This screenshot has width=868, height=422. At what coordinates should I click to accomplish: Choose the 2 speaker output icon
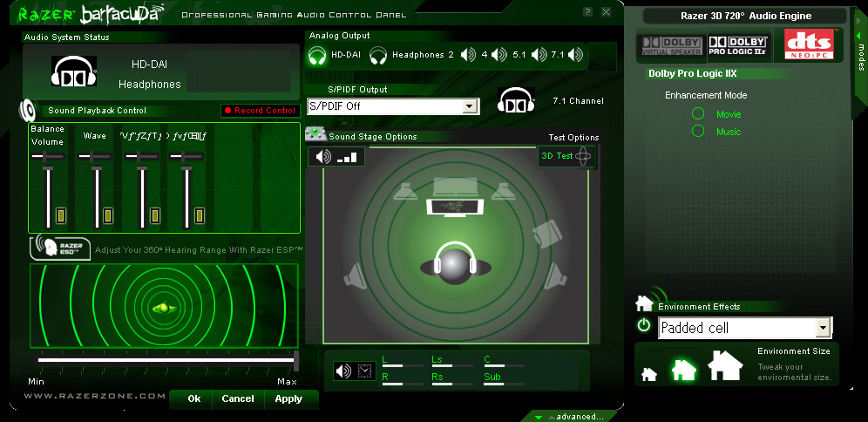pyautogui.click(x=468, y=55)
